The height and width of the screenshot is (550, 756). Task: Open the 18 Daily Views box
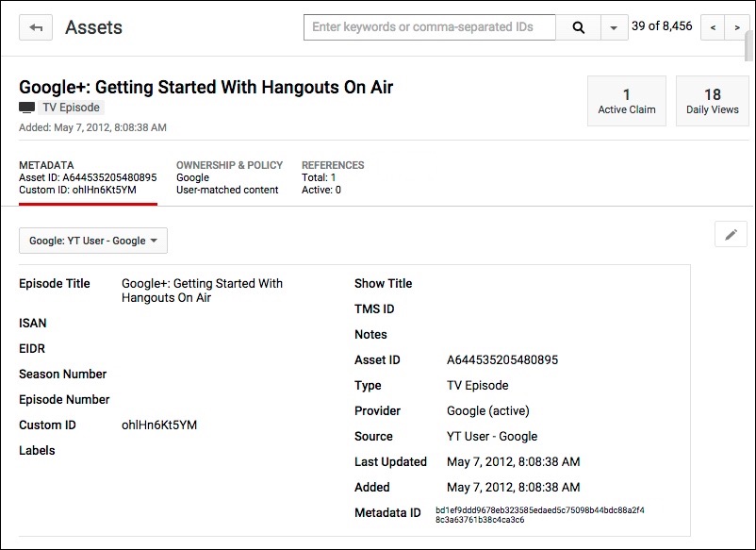[x=712, y=101]
